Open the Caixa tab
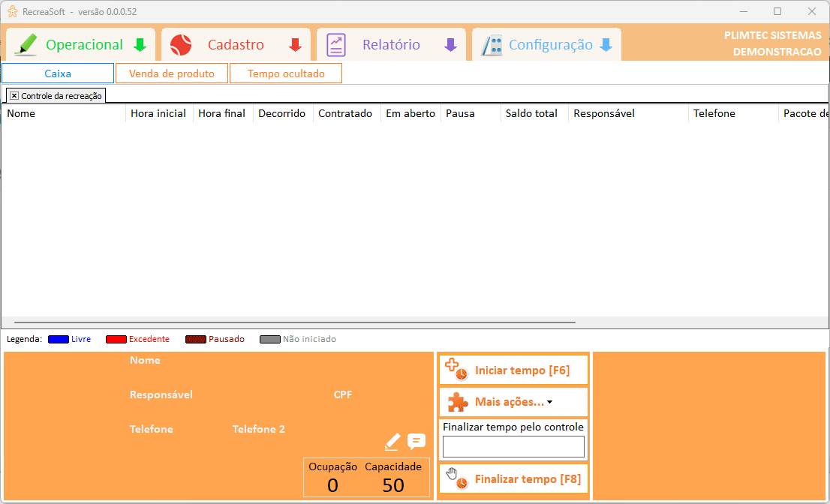 [x=58, y=73]
